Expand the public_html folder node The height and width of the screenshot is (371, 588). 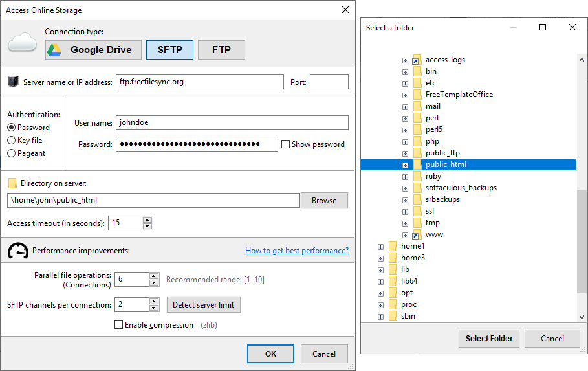(405, 164)
